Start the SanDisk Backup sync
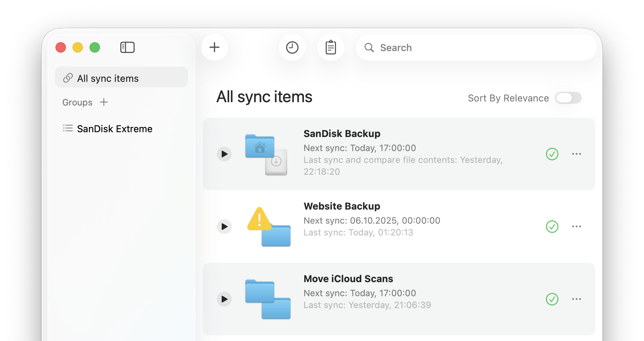 coord(224,154)
